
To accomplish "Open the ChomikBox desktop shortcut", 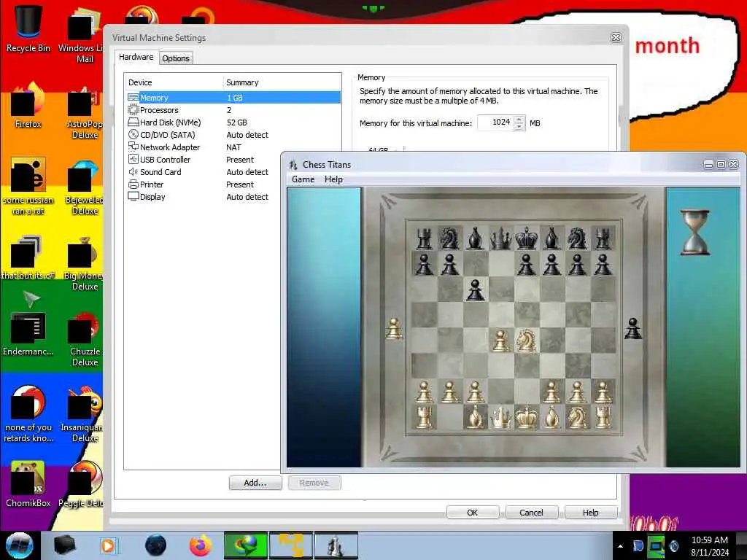I will [28, 484].
